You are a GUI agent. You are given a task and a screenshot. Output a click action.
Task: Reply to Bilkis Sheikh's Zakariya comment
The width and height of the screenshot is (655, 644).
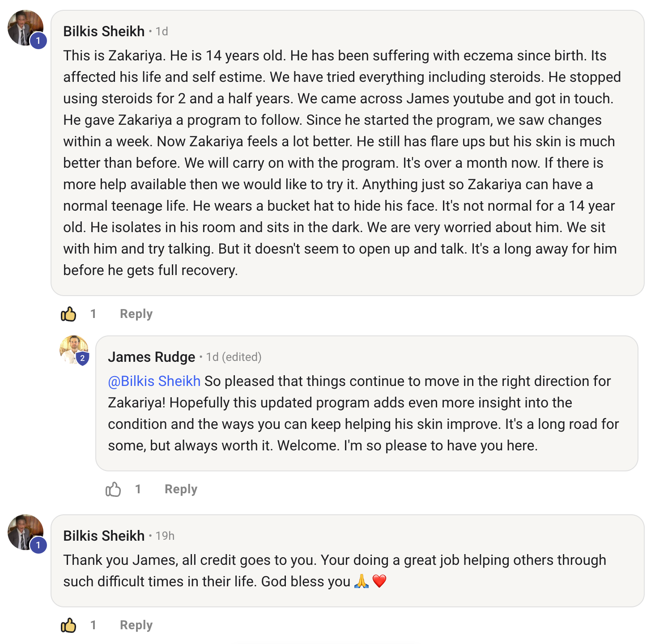136,314
